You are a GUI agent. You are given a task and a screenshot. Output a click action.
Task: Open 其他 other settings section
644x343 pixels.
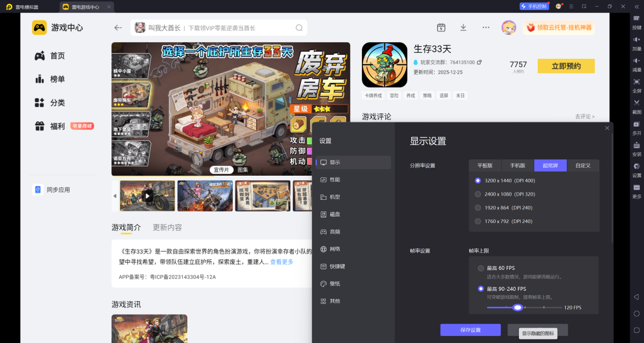point(354,301)
